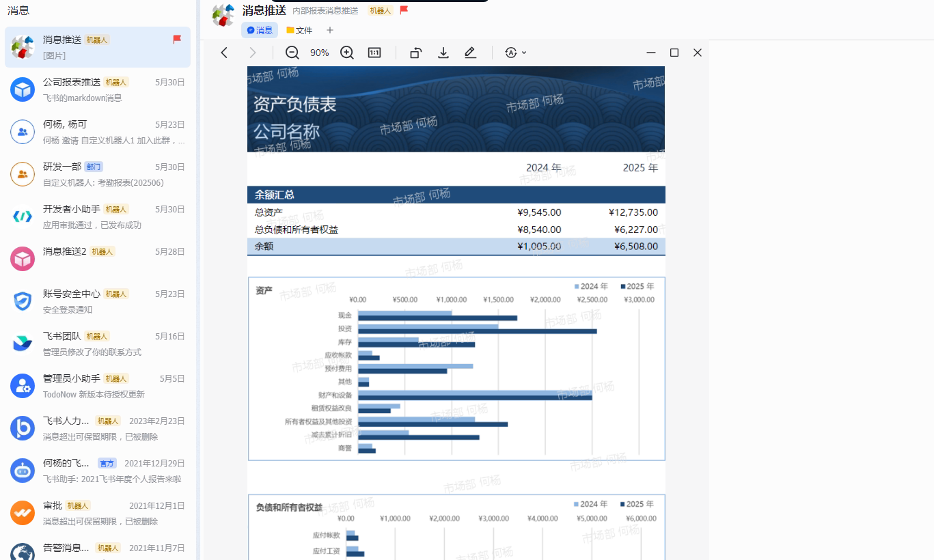The width and height of the screenshot is (934, 560).
Task: Click the 部门 tag next to 研发一部
Action: (94, 167)
